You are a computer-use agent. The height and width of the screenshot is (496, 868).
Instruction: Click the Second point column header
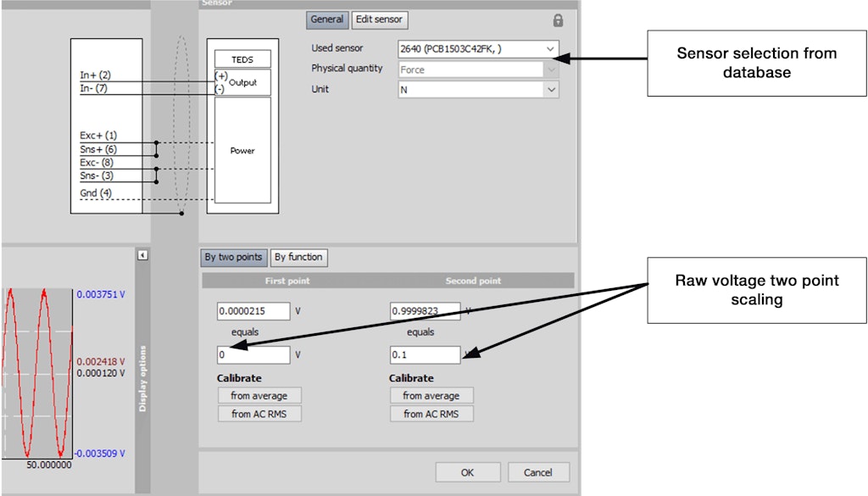point(473,281)
